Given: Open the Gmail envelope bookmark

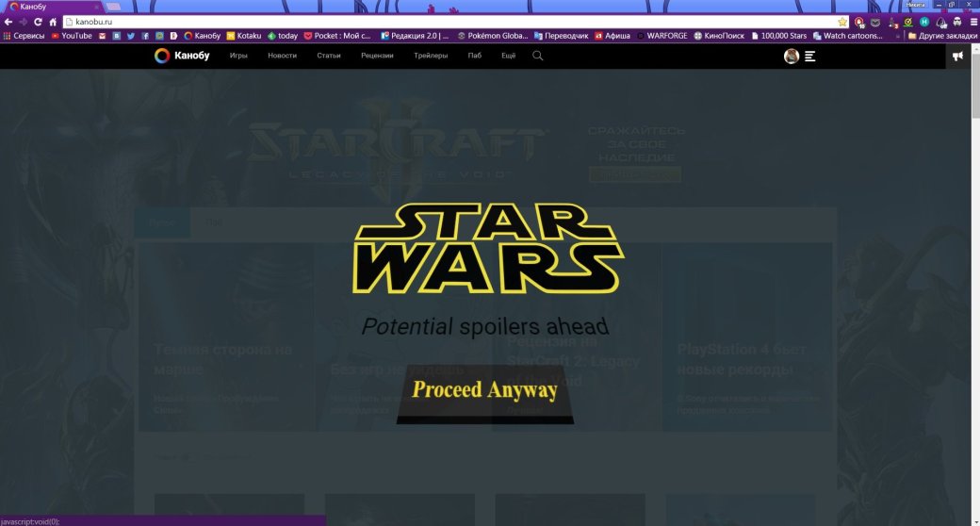Looking at the screenshot, I should tap(102, 36).
